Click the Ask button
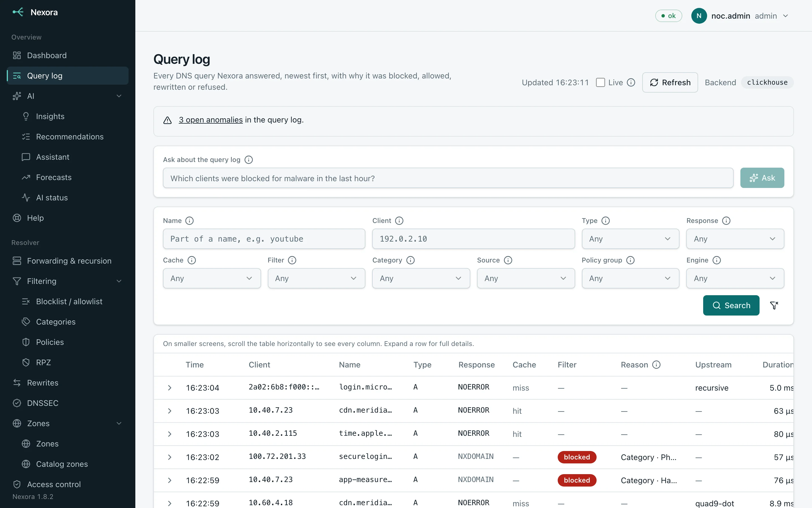 tap(762, 178)
